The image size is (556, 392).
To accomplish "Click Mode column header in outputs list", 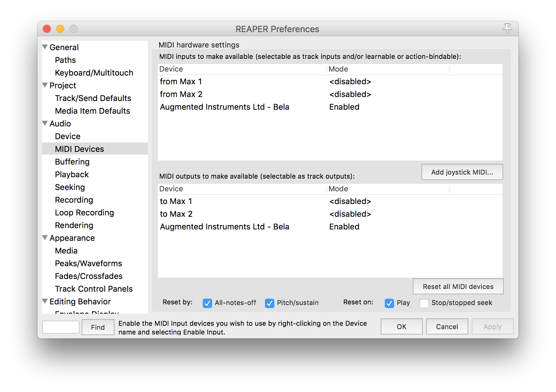I will tap(388, 189).
